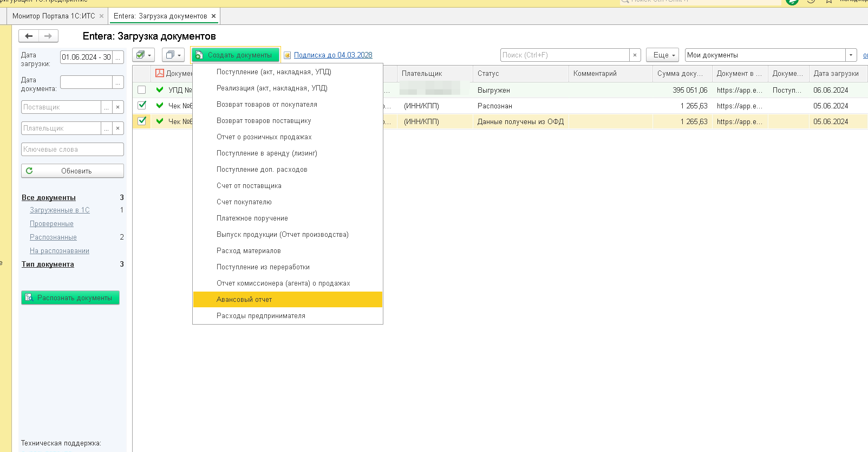
Task: Click Распознать документы button
Action: tap(70, 298)
